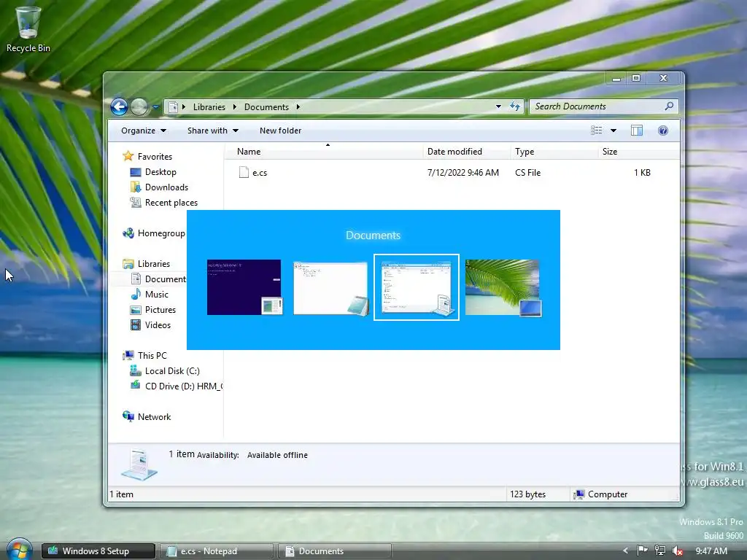
Task: Open the Organize menu
Action: [144, 131]
